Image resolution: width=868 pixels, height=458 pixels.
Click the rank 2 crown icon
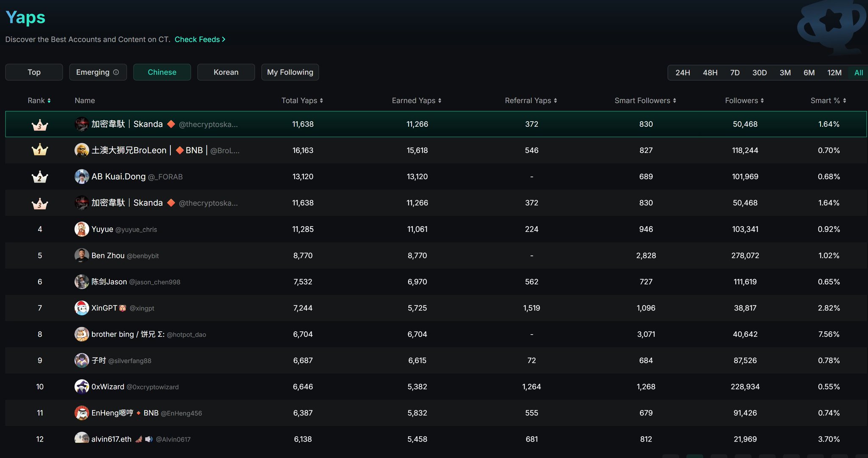tap(40, 177)
